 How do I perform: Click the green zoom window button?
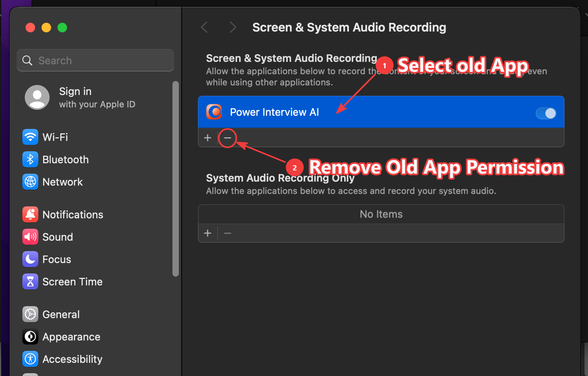[x=62, y=28]
